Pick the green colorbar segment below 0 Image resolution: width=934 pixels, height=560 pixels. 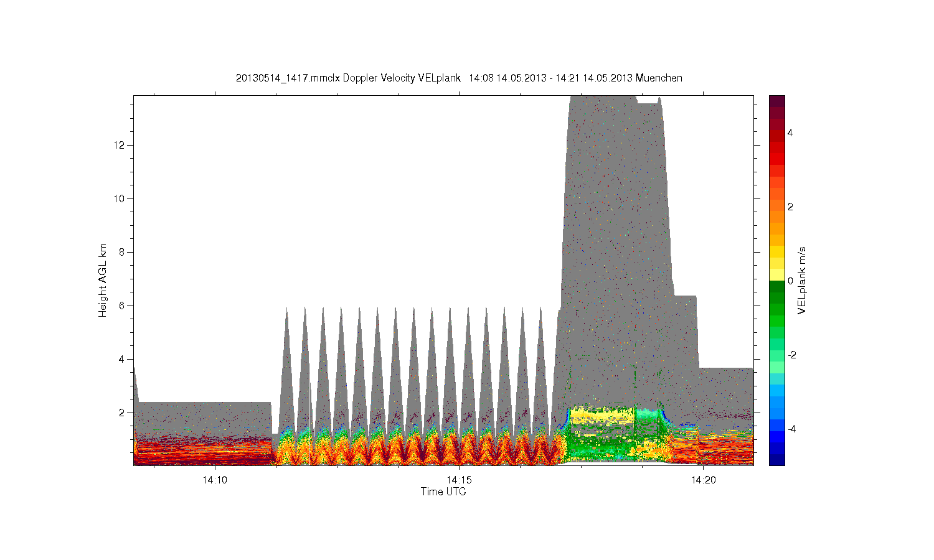coord(776,286)
